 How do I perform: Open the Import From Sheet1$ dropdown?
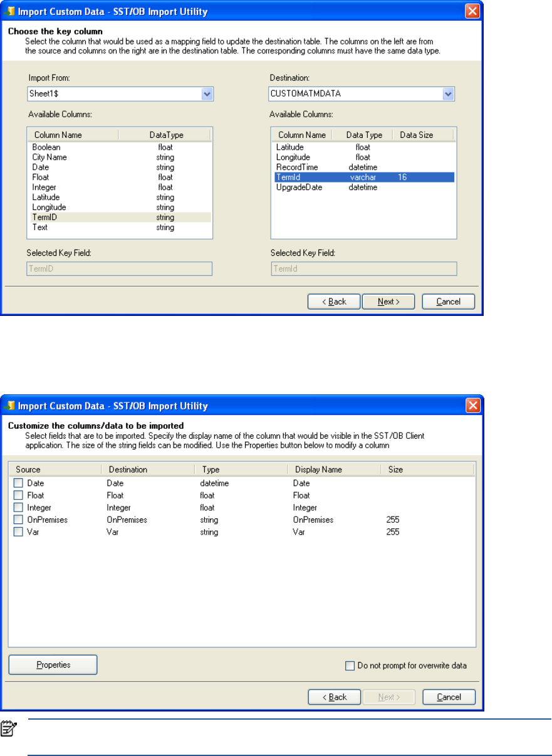coord(207,94)
